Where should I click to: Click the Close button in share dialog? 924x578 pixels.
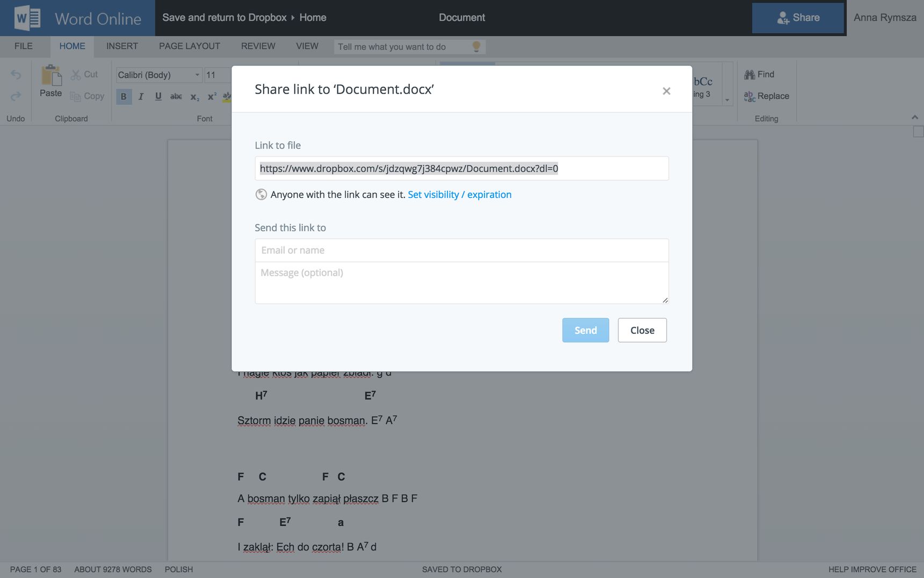coord(642,330)
